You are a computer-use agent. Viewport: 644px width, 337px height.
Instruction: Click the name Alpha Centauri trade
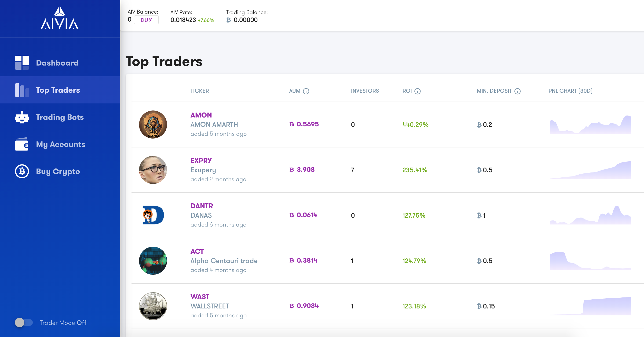[224, 261]
